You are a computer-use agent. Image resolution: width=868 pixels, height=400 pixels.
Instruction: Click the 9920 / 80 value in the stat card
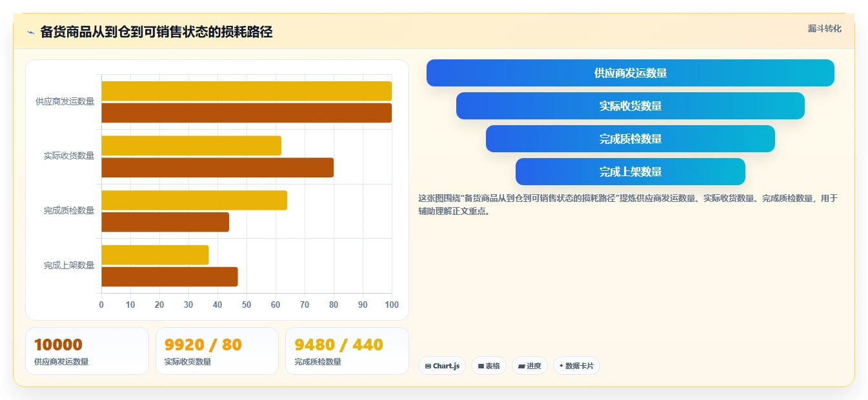point(203,345)
